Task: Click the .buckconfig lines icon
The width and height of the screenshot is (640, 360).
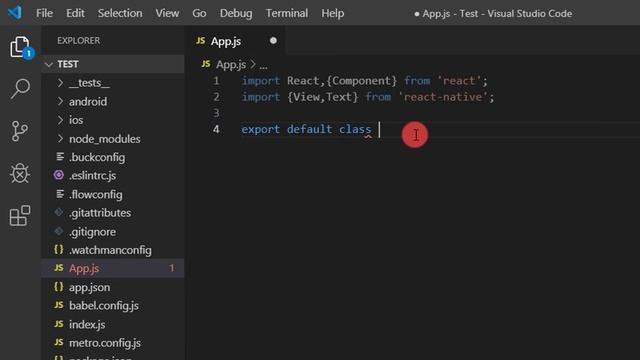Action: [60, 157]
